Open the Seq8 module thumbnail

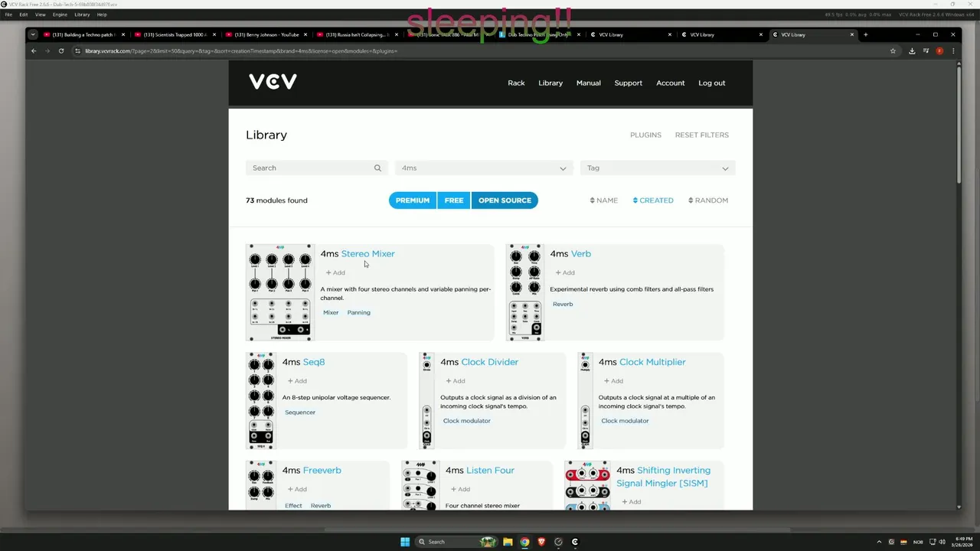(x=261, y=400)
